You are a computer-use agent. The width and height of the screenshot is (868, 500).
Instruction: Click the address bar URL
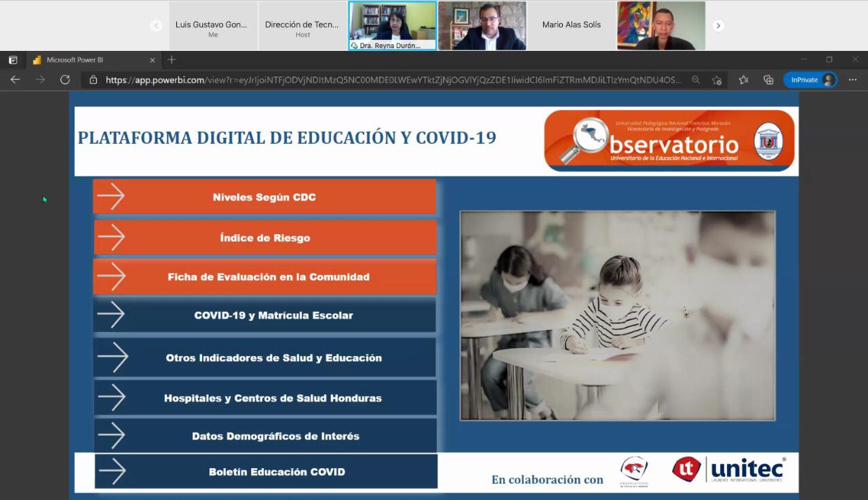(393, 80)
